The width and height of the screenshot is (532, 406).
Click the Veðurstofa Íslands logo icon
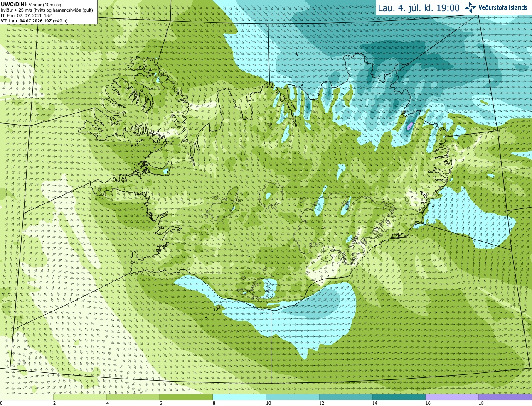click(470, 7)
